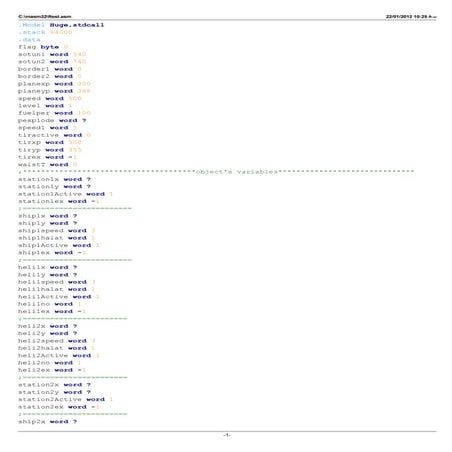The height and width of the screenshot is (452, 452).
Task: Click the "heli1speed word" line
Action: pos(57,282)
